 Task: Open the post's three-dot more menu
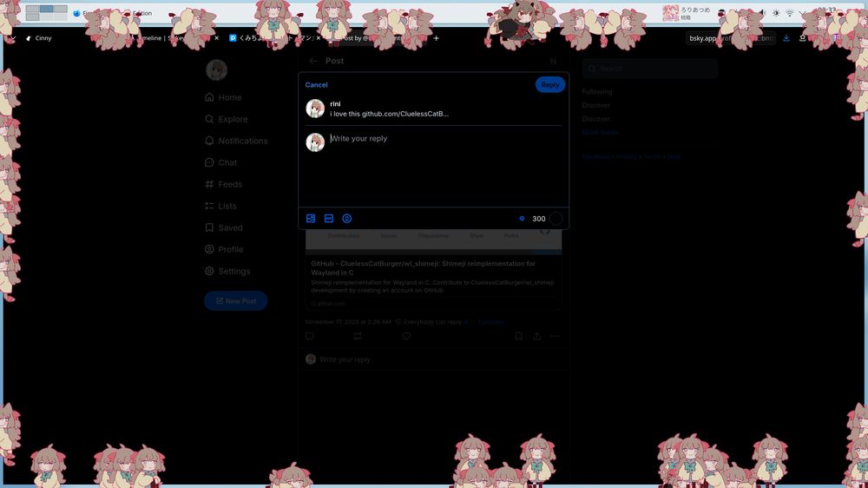tap(556, 336)
